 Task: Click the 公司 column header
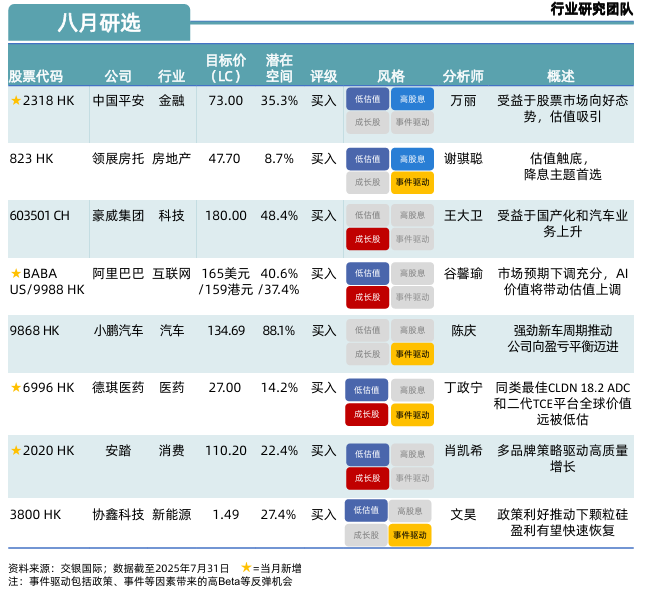(x=118, y=77)
